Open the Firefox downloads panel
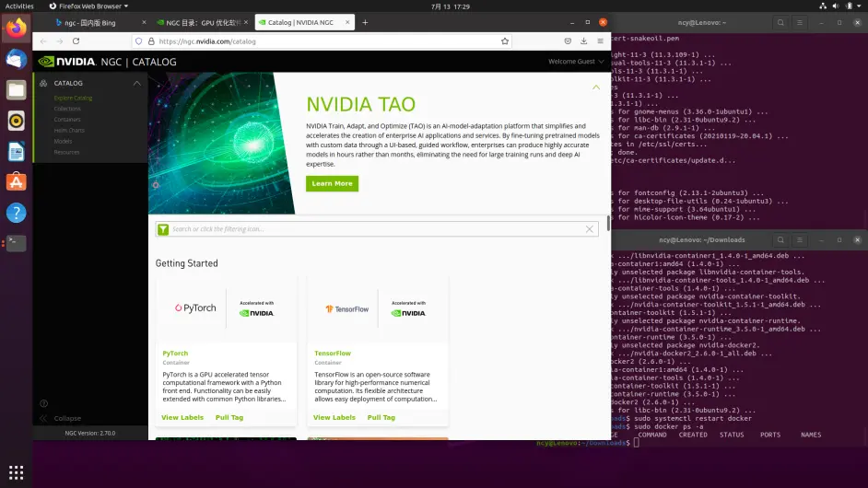 [x=583, y=41]
